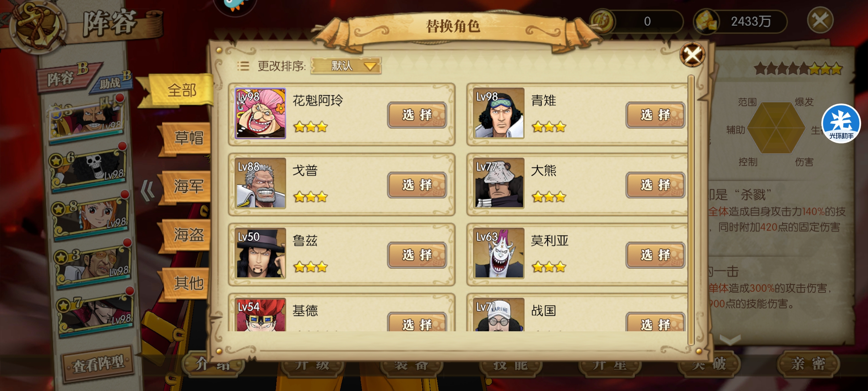Select the Nami lineup slot

(x=91, y=217)
